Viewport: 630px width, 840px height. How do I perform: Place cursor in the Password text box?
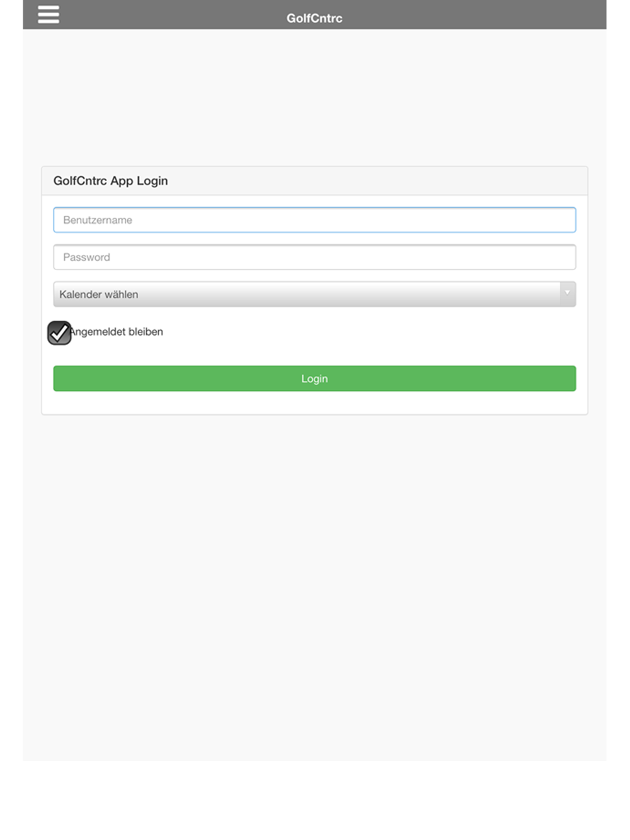click(x=314, y=257)
